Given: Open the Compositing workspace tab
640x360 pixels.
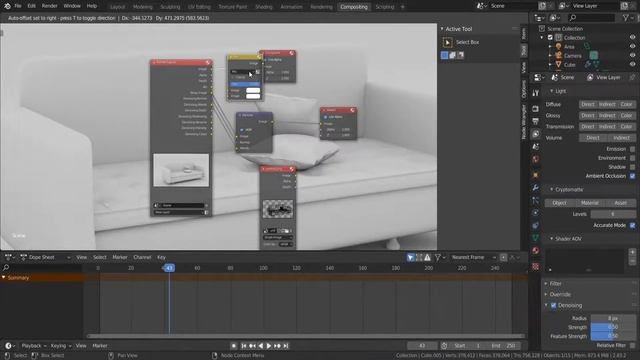Looking at the screenshot, I should pyautogui.click(x=354, y=7).
